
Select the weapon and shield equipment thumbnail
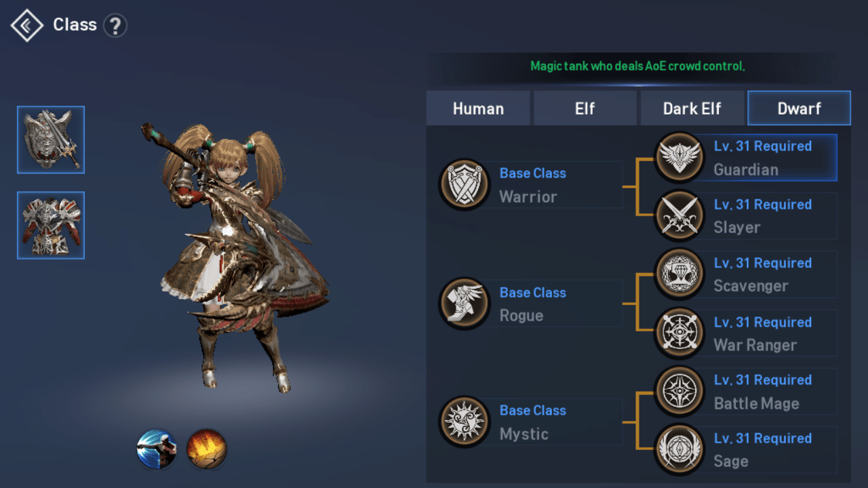click(x=51, y=140)
